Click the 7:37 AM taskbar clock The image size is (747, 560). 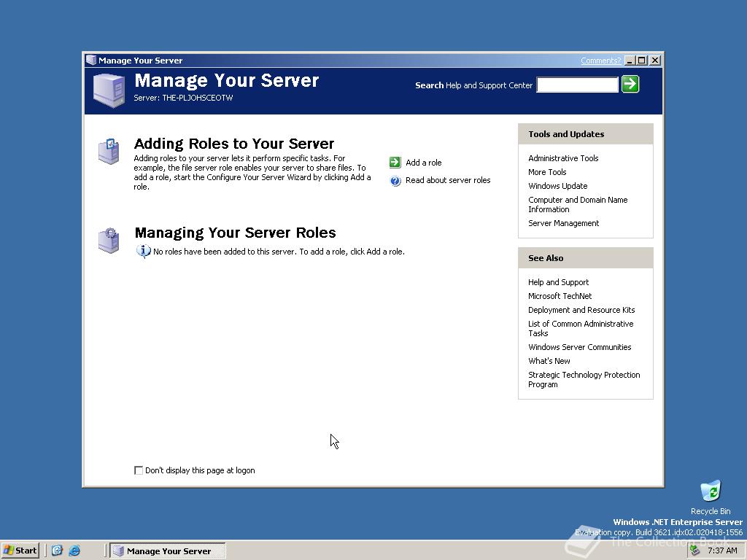pyautogui.click(x=722, y=551)
